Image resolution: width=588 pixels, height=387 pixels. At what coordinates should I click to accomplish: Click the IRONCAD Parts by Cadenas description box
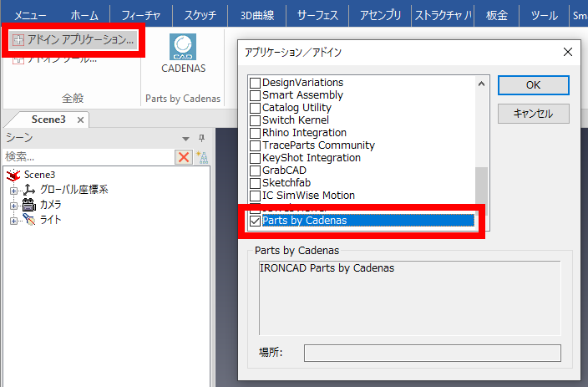pyautogui.click(x=410, y=298)
